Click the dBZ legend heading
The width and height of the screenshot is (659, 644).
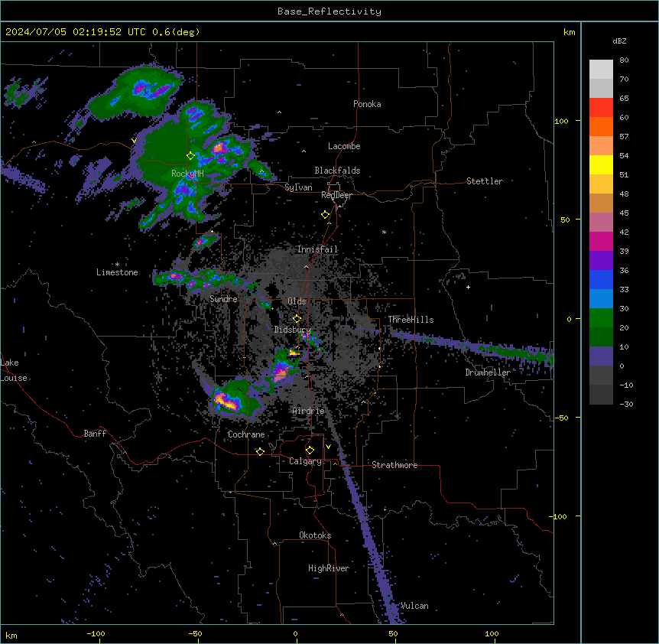click(619, 41)
